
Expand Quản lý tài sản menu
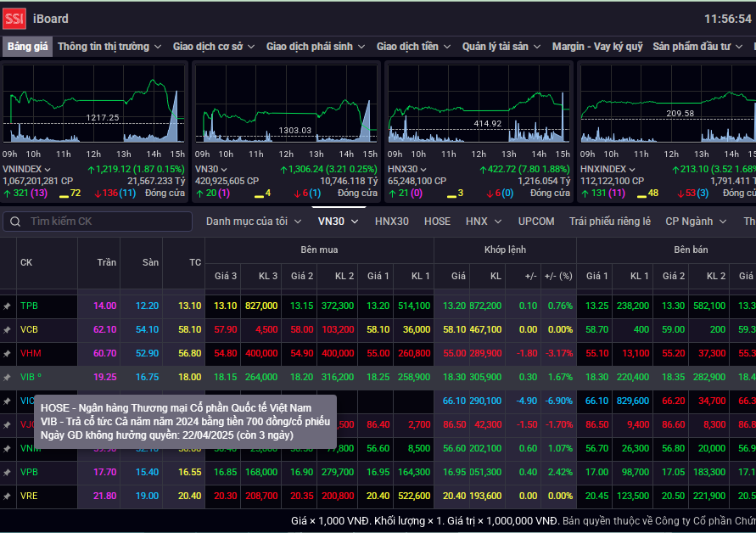click(501, 47)
